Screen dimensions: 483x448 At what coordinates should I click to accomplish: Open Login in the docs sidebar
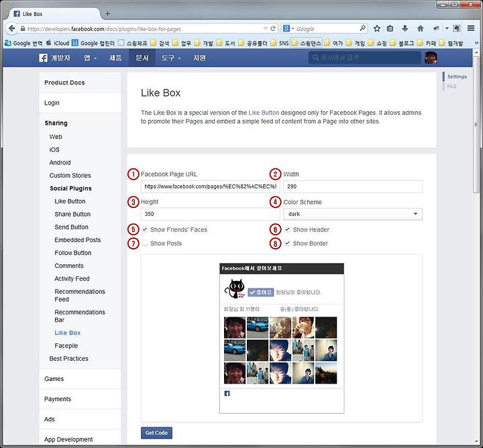pos(52,103)
